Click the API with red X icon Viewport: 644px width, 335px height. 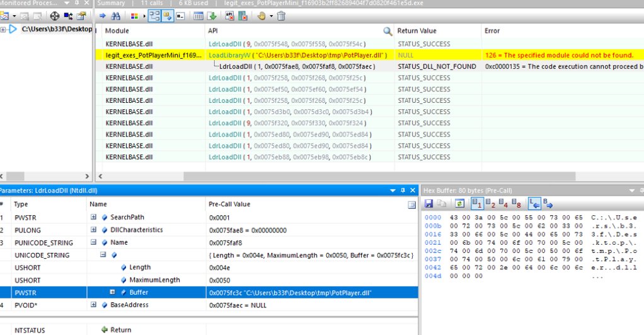point(229,16)
